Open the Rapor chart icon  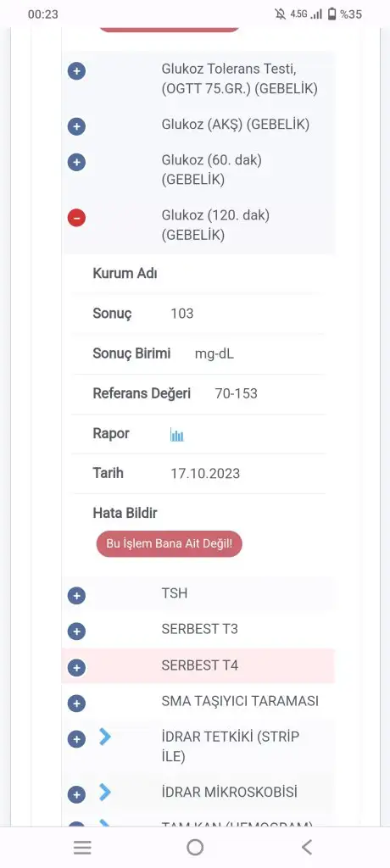(176, 435)
